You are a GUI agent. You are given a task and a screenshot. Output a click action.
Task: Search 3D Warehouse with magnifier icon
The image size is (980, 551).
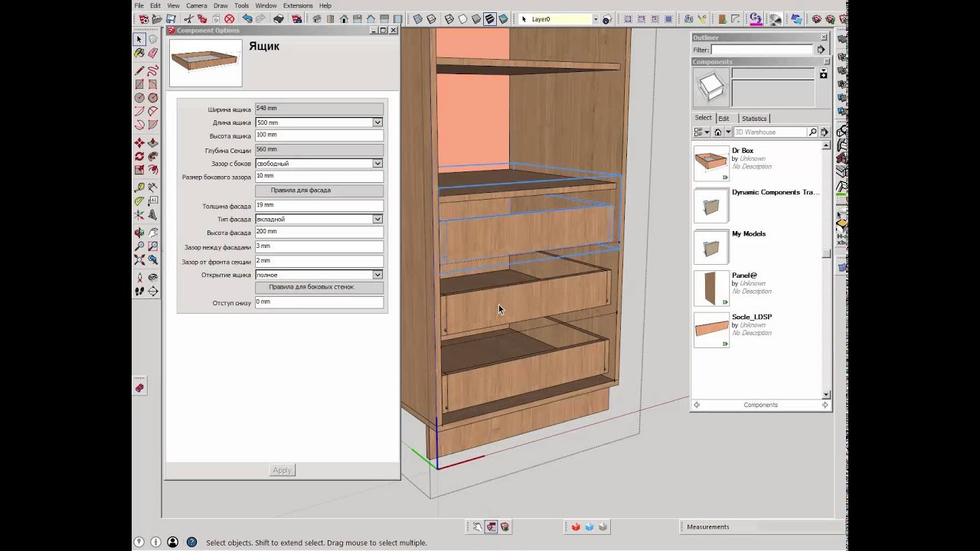pyautogui.click(x=813, y=132)
